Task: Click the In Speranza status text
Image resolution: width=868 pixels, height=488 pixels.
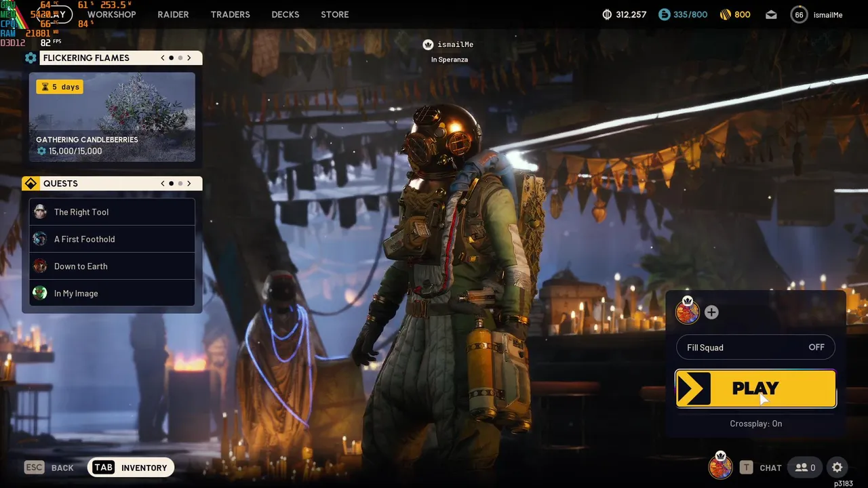Action: tap(450, 60)
